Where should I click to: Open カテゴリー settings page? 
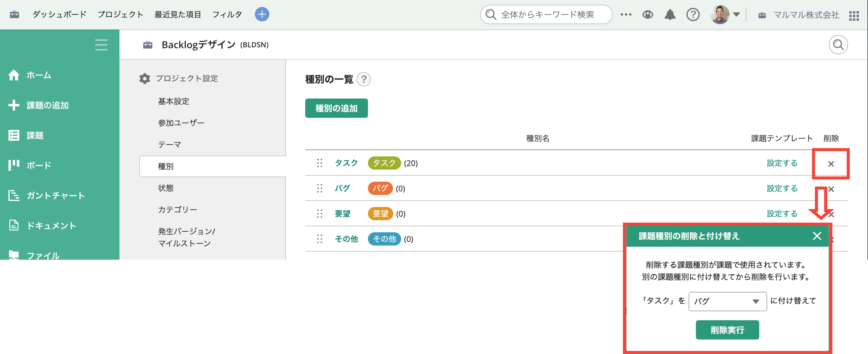click(x=178, y=210)
